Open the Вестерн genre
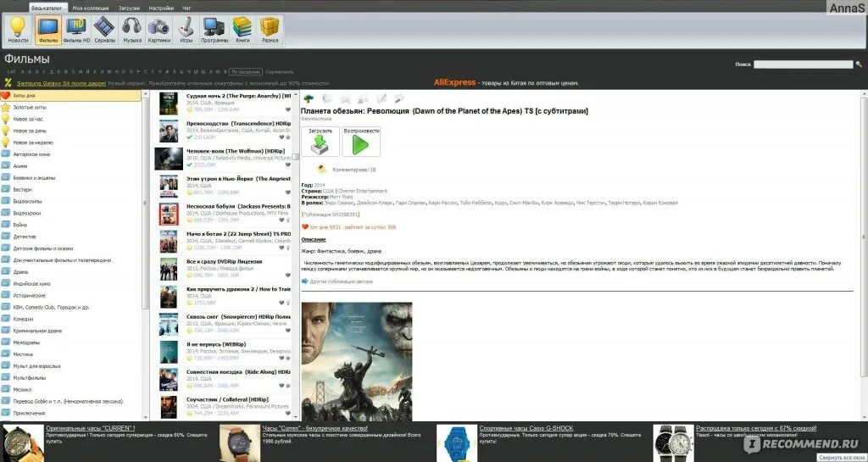This screenshot has height=462, width=868. pyautogui.click(x=71, y=189)
